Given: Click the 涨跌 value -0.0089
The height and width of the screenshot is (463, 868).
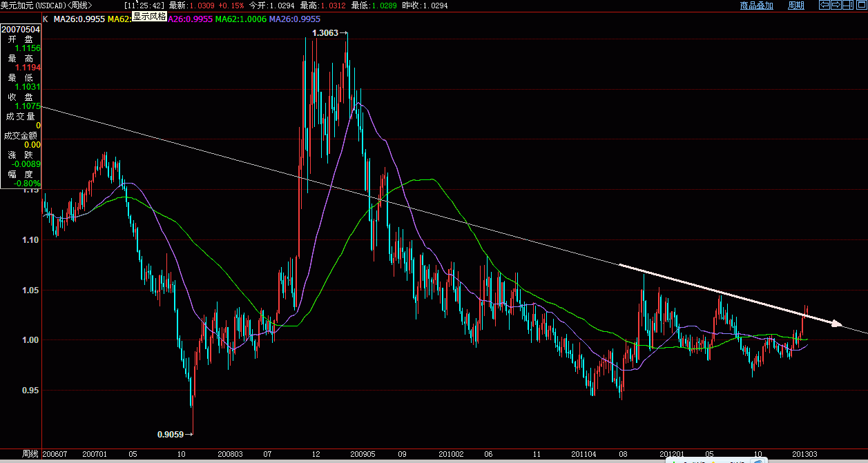Looking at the screenshot, I should 27,164.
